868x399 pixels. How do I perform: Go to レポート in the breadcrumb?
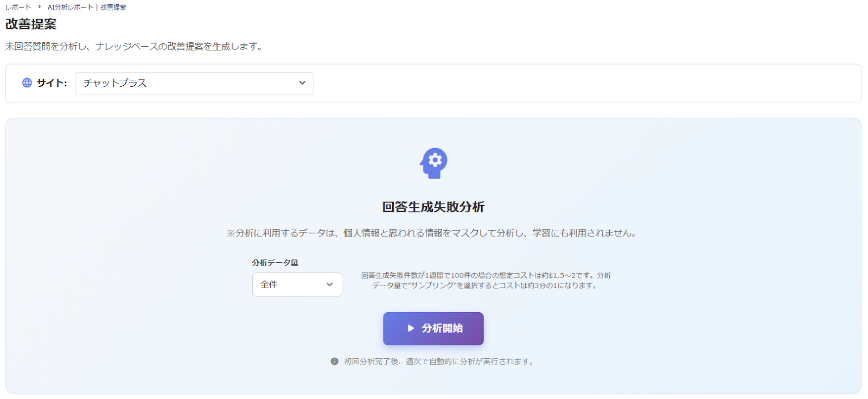coord(18,7)
